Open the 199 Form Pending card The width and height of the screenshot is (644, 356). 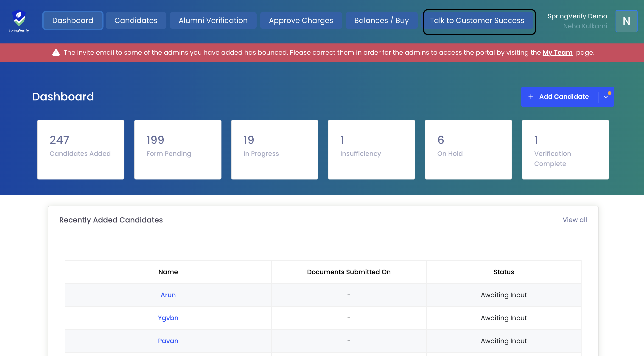[x=177, y=149]
